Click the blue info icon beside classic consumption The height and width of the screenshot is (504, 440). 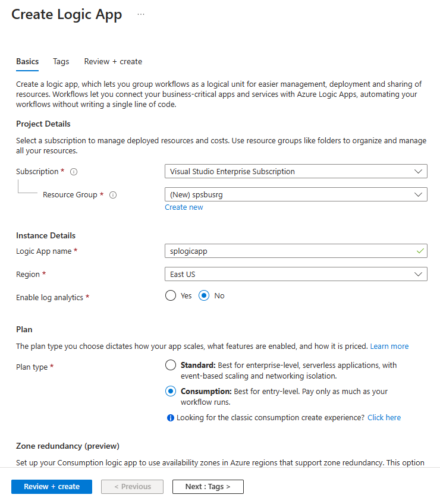pyautogui.click(x=171, y=418)
